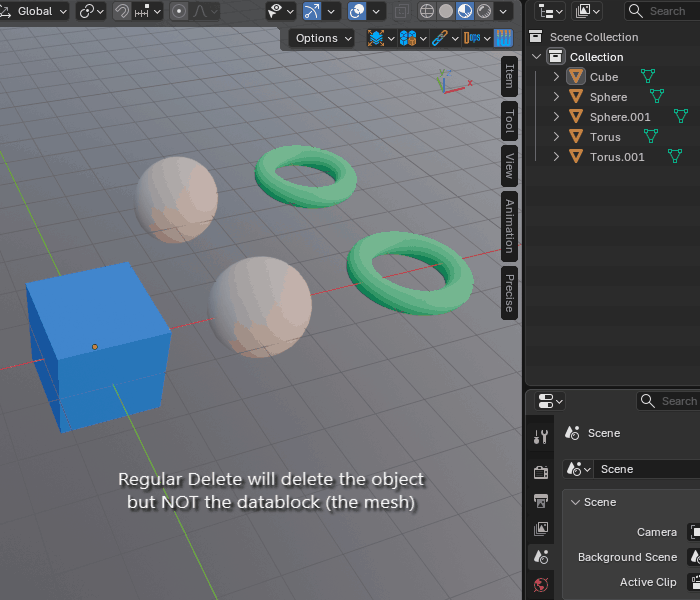
Task: Open selectability and visibility eye-cursor dropdown
Action: [x=281, y=11]
